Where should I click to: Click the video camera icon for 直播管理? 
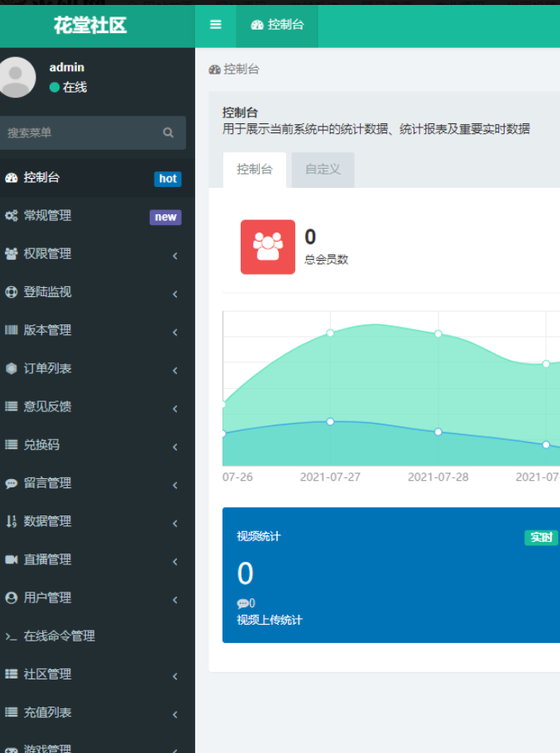coord(11,559)
